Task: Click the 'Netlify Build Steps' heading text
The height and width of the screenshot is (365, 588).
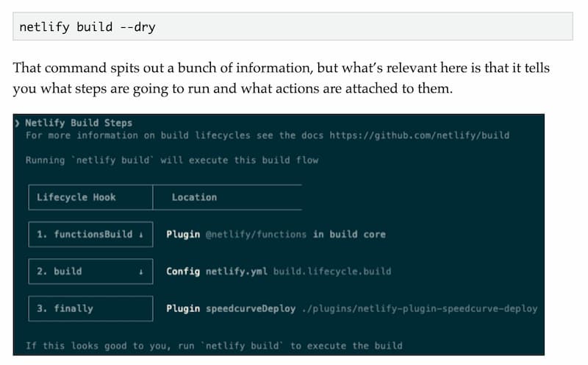Action: pyautogui.click(x=79, y=123)
